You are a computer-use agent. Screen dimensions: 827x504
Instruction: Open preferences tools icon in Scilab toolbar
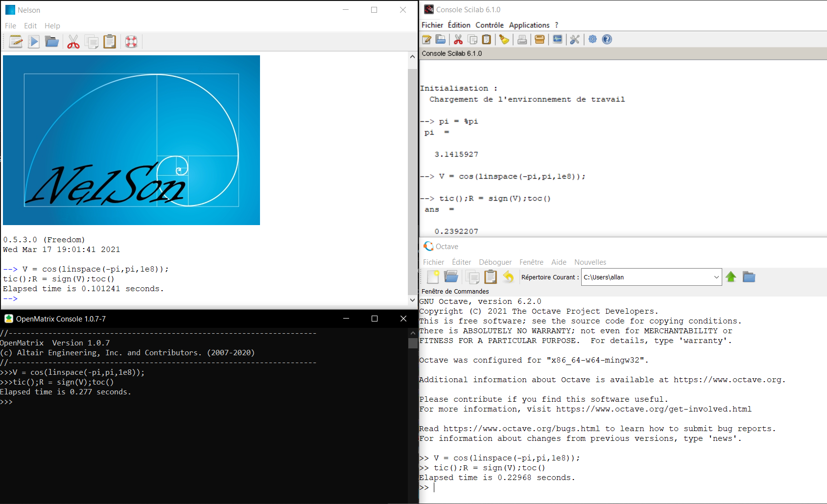575,40
